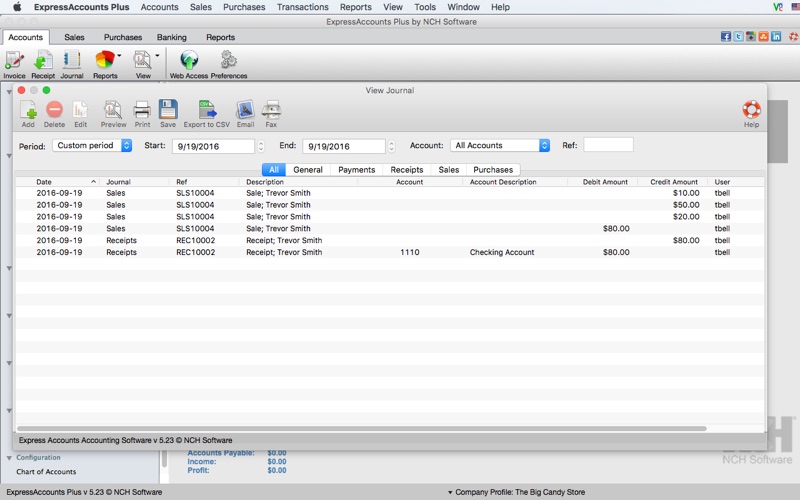Select the Receipts journal filter tab
This screenshot has width=800, height=500.
point(407,169)
